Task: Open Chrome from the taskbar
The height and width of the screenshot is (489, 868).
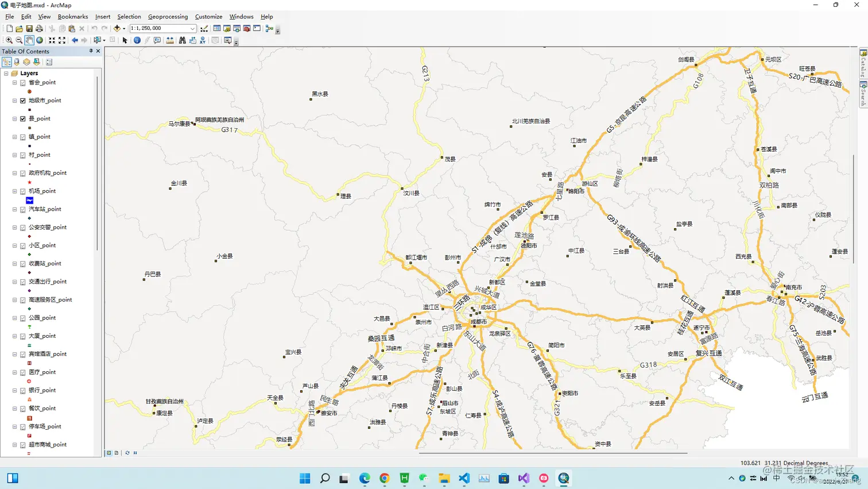Action: (x=385, y=478)
